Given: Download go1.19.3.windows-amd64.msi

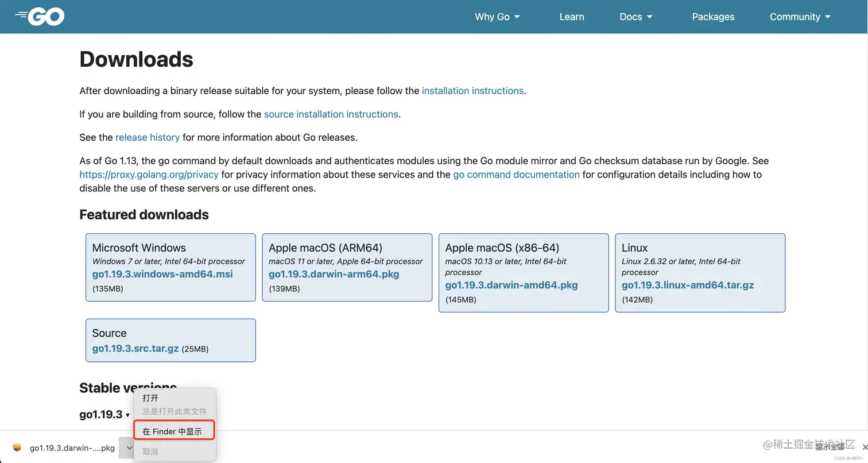Looking at the screenshot, I should tap(162, 274).
